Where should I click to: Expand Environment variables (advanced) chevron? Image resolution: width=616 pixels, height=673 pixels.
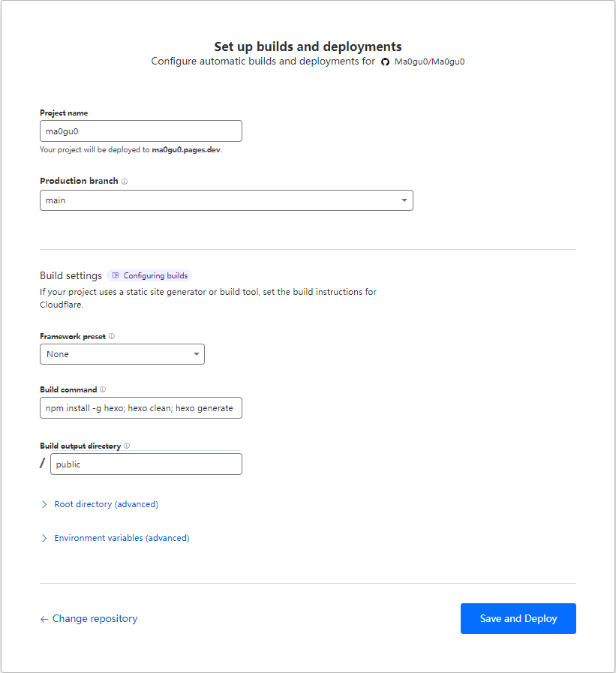point(44,538)
